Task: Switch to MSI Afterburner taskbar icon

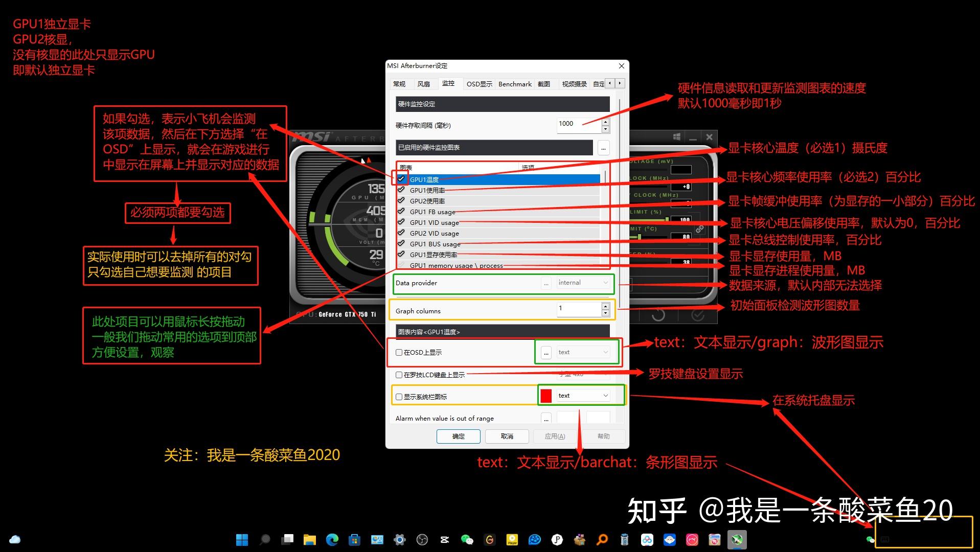Action: tap(737, 540)
